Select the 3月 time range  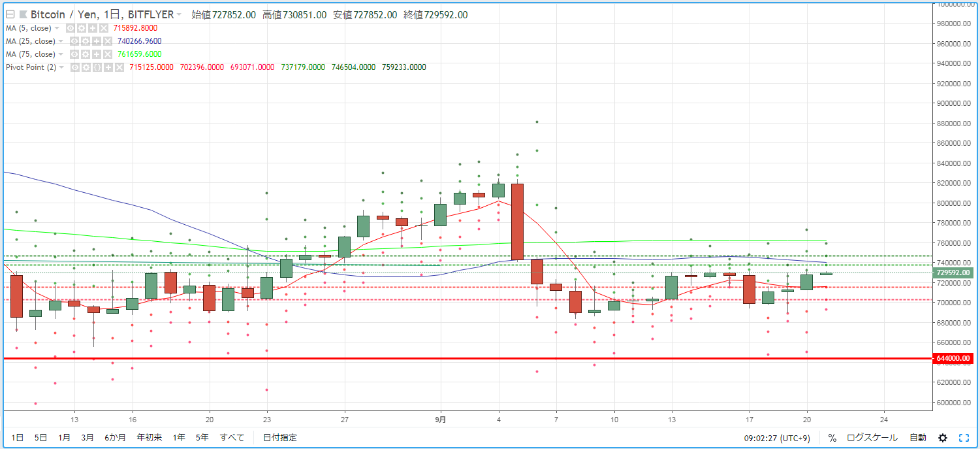tap(87, 438)
